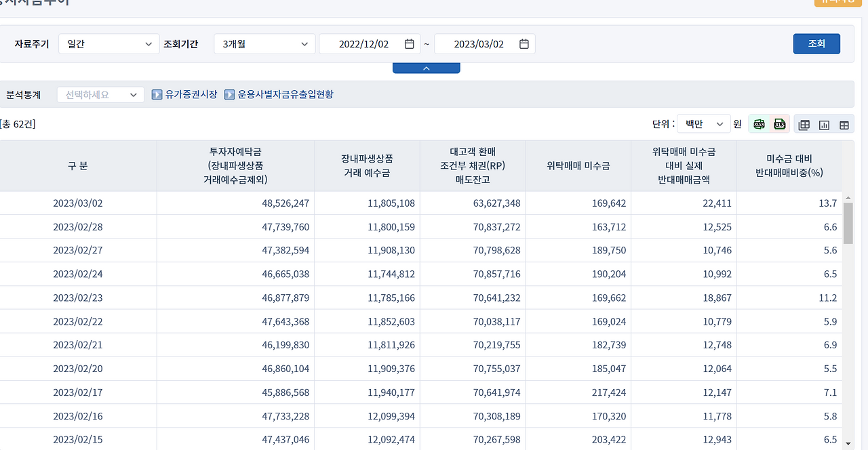Open the 조회기간 3개월 dropdown
This screenshot has width=868, height=450.
tap(264, 44)
